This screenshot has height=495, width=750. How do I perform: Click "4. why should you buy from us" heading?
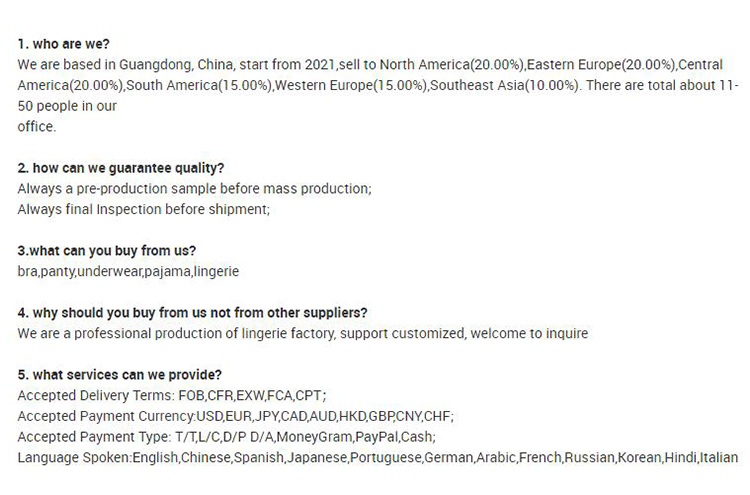(192, 312)
